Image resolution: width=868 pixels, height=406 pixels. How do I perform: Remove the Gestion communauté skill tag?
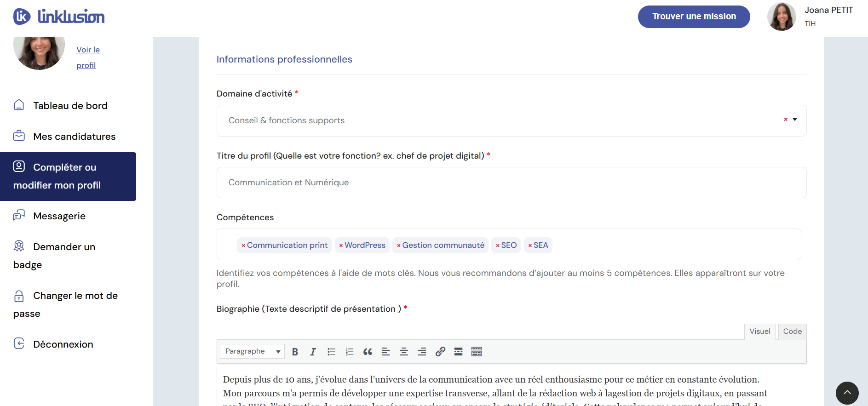[399, 246]
